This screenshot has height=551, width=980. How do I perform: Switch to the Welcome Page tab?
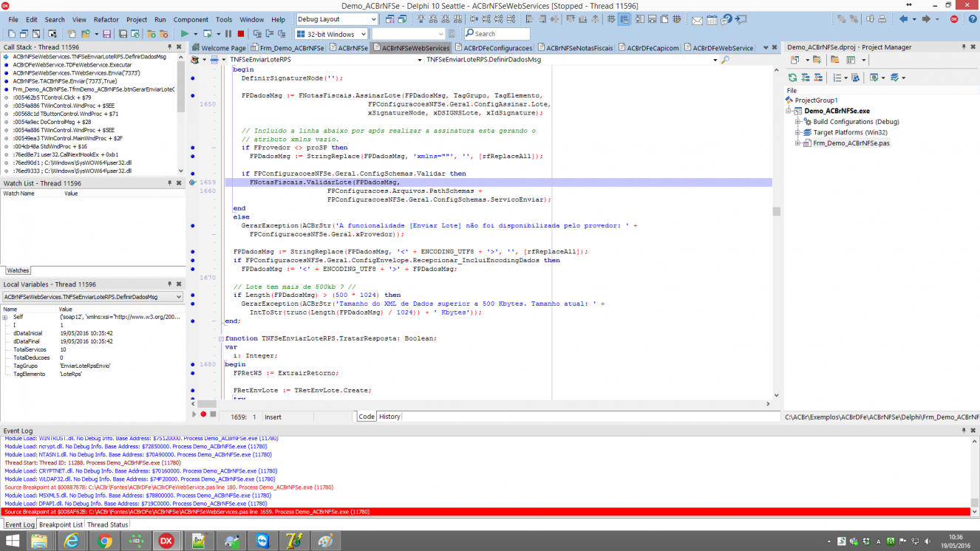point(219,48)
